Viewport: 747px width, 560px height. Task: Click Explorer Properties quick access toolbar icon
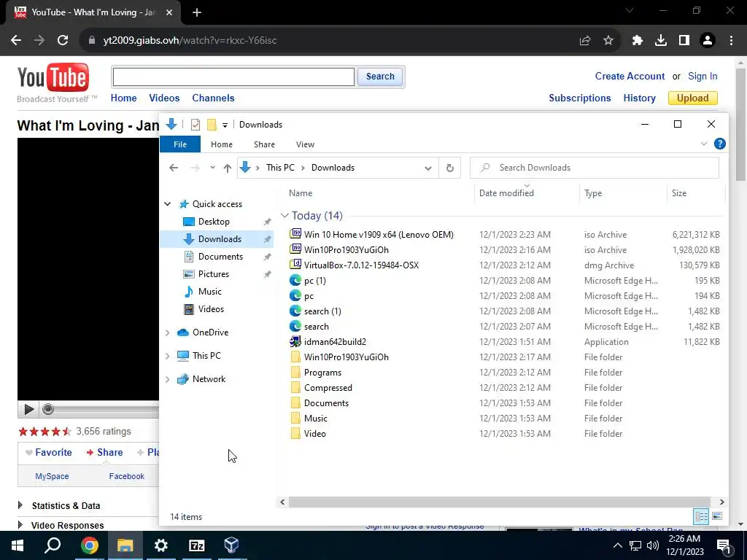coord(196,125)
